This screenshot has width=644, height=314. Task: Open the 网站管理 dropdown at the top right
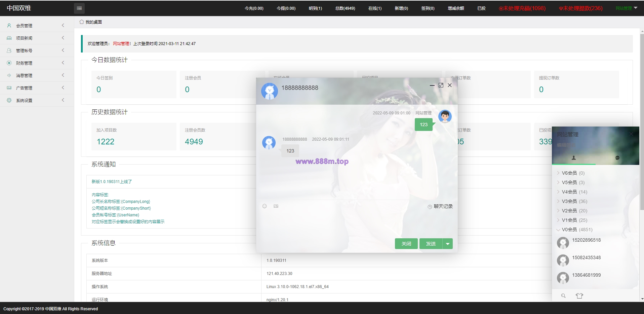[627, 8]
